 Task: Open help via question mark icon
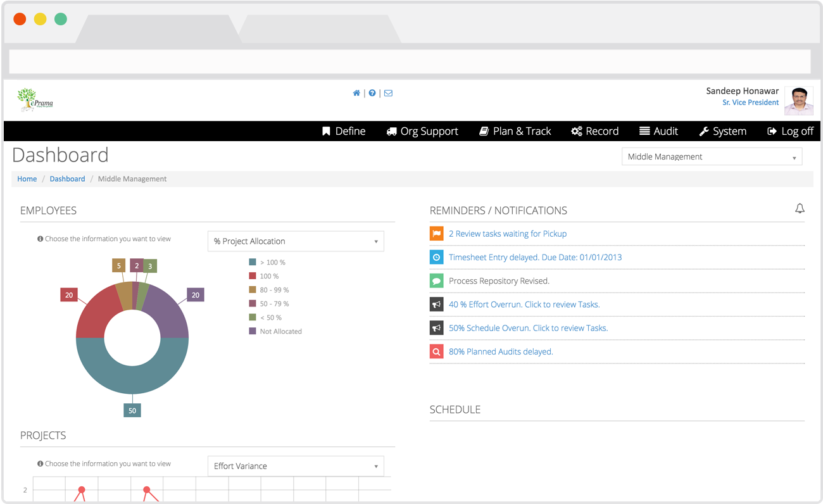click(372, 93)
